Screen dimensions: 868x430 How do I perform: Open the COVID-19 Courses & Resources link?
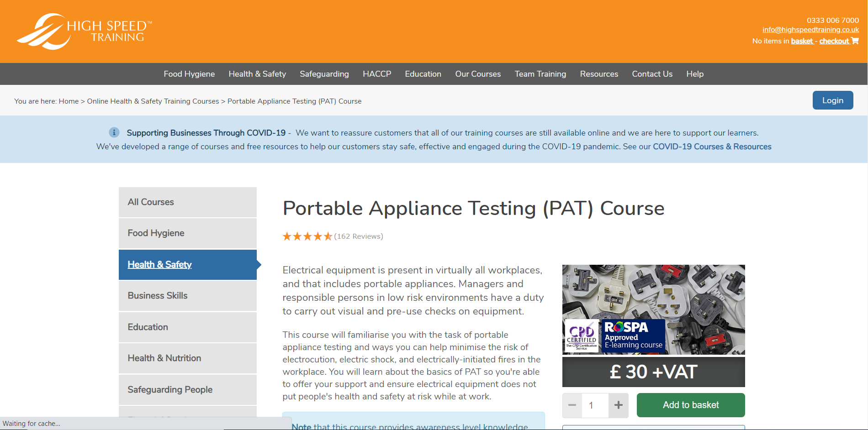[712, 147]
